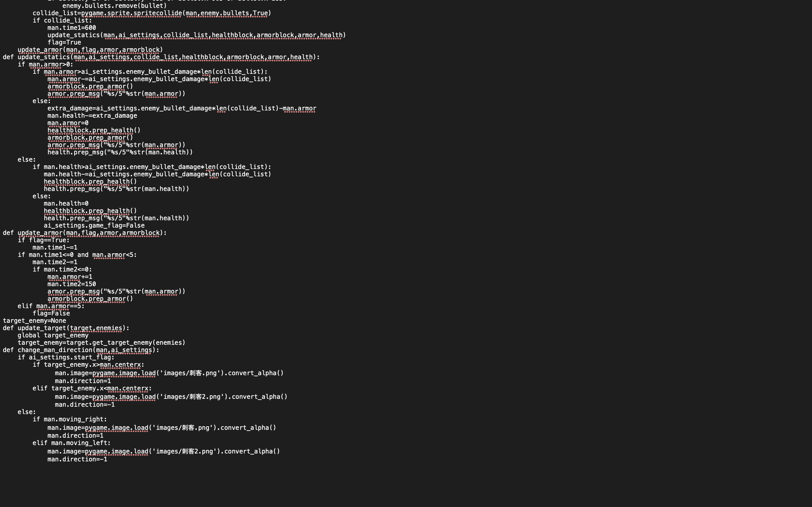Place cursor on 'def update_armor' definition line
The width and height of the screenshot is (812, 507).
click(x=85, y=233)
